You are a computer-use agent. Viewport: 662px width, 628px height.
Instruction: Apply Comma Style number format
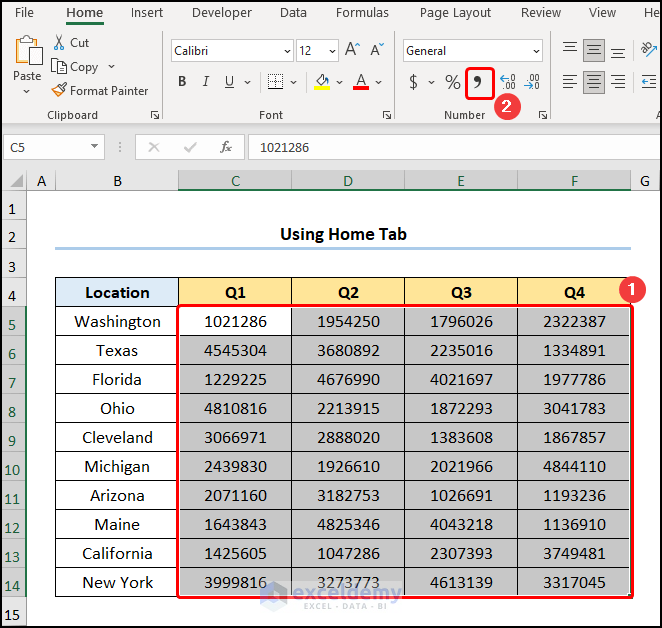click(479, 82)
